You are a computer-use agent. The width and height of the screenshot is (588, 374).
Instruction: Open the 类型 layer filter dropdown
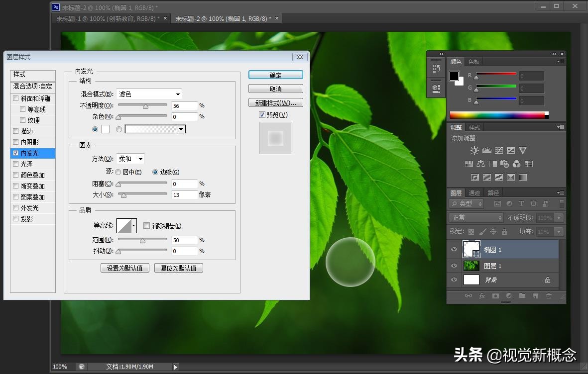click(x=467, y=203)
